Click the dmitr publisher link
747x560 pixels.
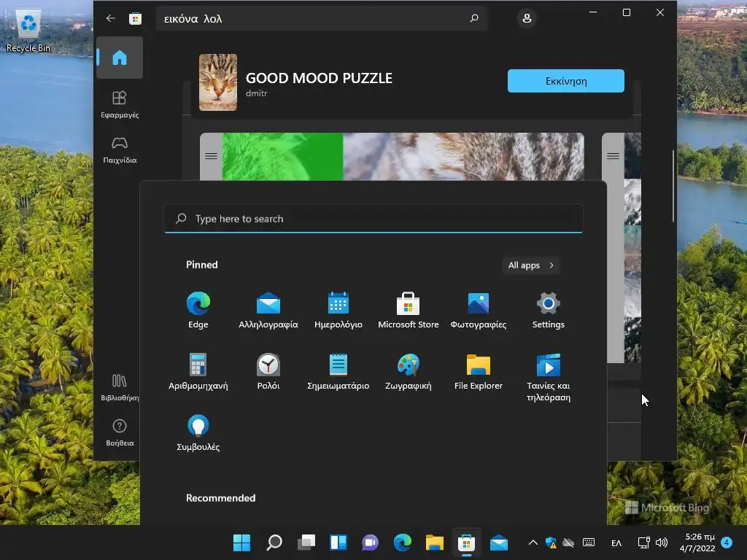coord(256,93)
